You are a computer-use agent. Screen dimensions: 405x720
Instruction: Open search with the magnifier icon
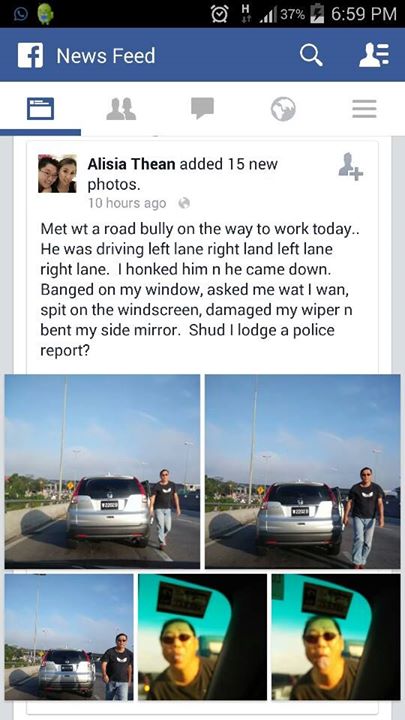point(311,56)
